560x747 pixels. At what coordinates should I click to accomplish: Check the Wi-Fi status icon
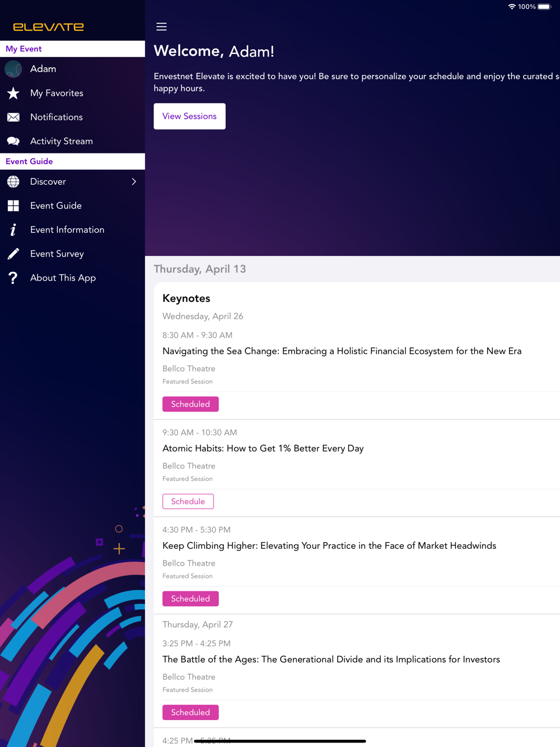512,7
